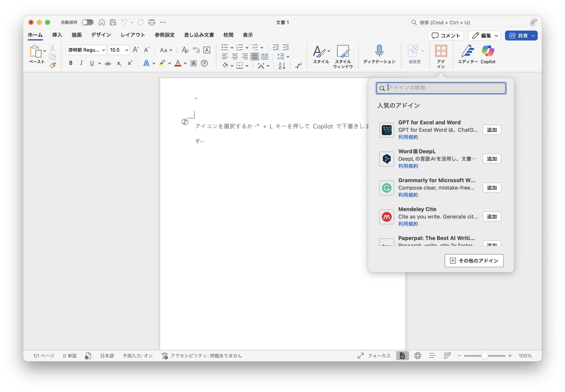Toggle justified text alignment
Screen dimensions: 565x392
[255, 56]
